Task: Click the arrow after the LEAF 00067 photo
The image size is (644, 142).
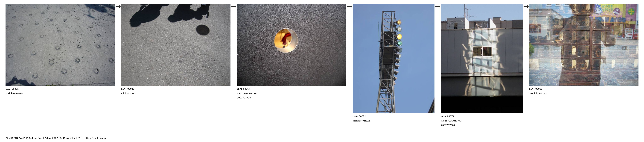Action: [350, 6]
